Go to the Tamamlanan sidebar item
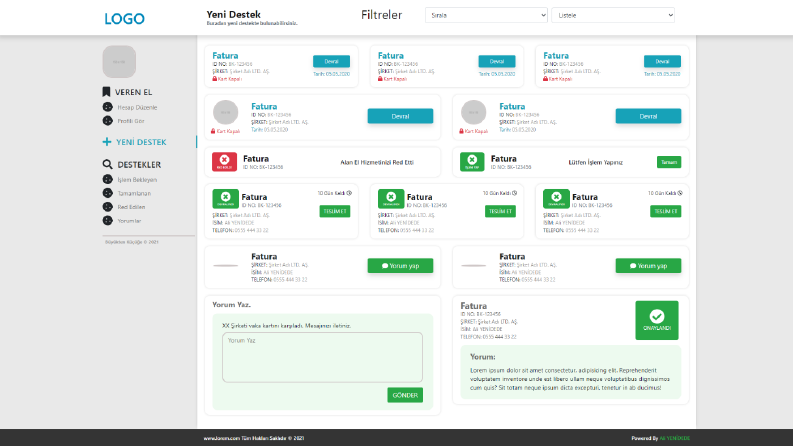 (134, 193)
